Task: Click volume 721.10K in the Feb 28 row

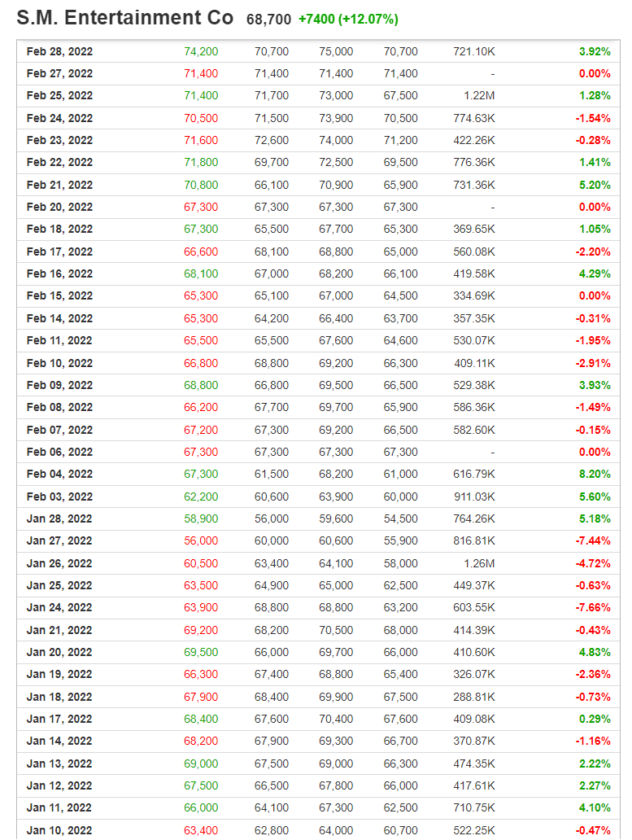Action: tap(474, 51)
